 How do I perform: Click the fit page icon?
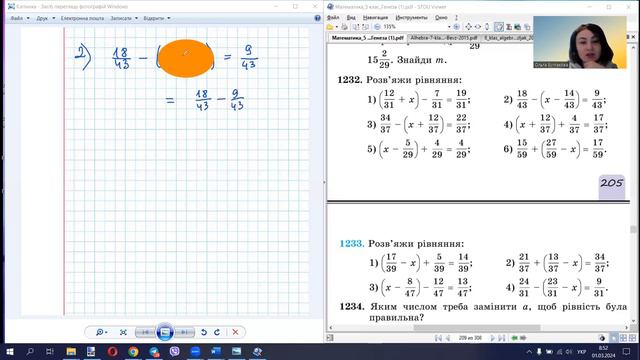pos(469,27)
